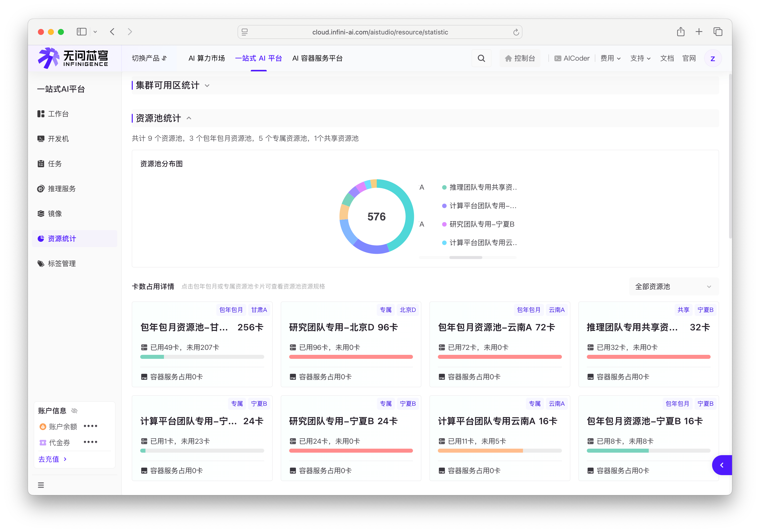Screen dimensions: 760x532
Task: Open AICoder from top bar
Action: (x=572, y=58)
